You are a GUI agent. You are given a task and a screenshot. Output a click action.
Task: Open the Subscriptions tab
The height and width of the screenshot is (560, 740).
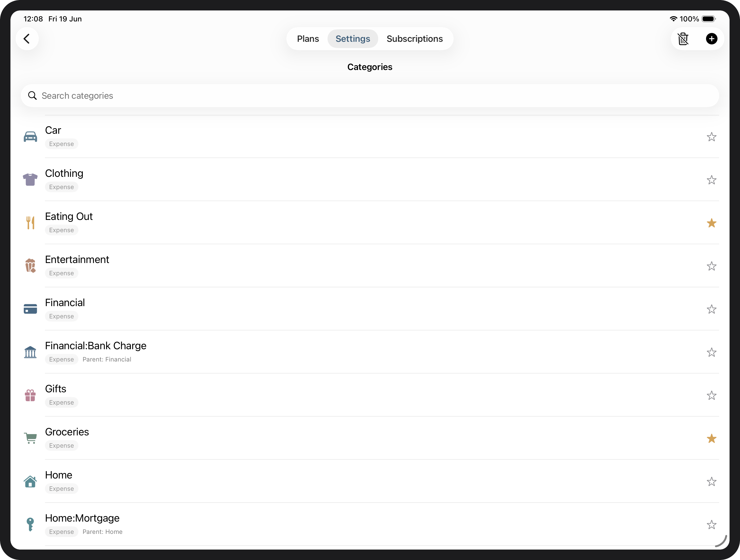tap(414, 39)
